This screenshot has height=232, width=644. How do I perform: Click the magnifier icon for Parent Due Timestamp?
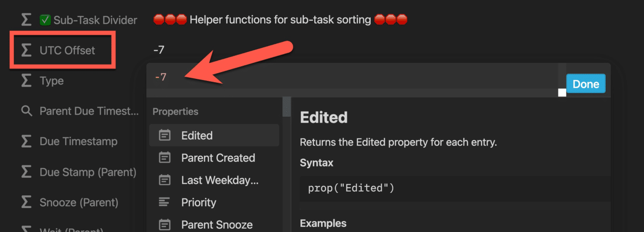(x=27, y=111)
